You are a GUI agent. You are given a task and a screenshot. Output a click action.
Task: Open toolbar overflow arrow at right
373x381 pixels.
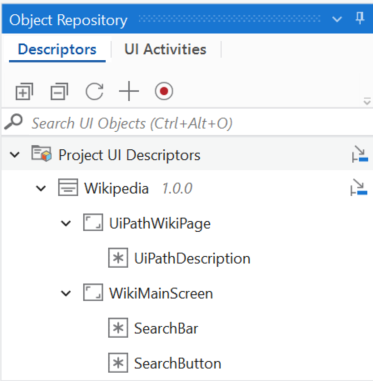[367, 101]
